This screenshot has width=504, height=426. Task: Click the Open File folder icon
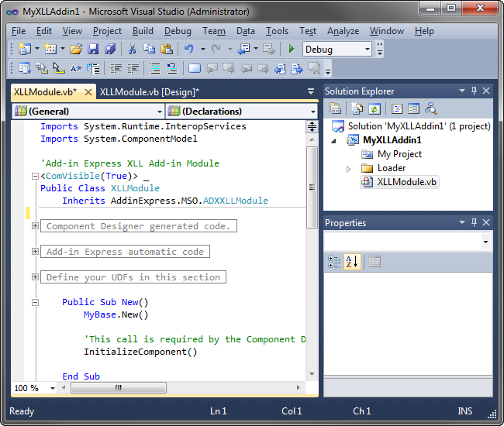[x=75, y=49]
